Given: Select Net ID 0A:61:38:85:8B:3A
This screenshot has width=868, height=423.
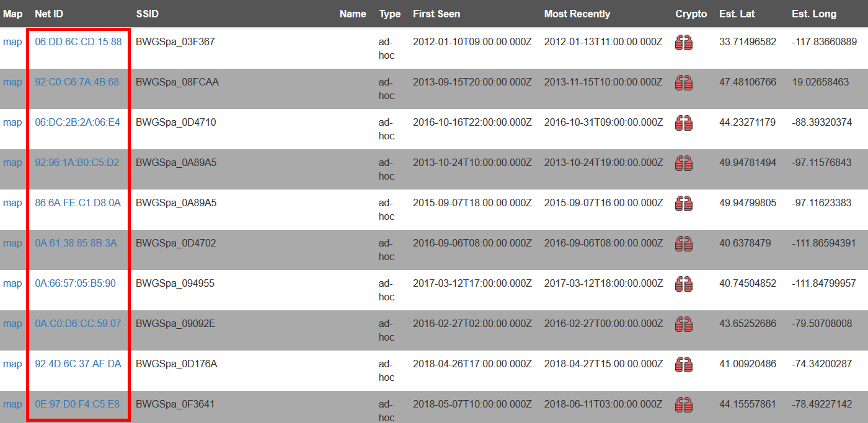Looking at the screenshot, I should click(x=76, y=243).
